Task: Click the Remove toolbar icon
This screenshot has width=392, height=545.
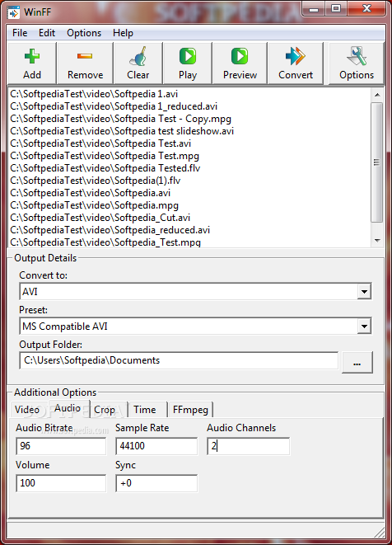Action: click(85, 63)
